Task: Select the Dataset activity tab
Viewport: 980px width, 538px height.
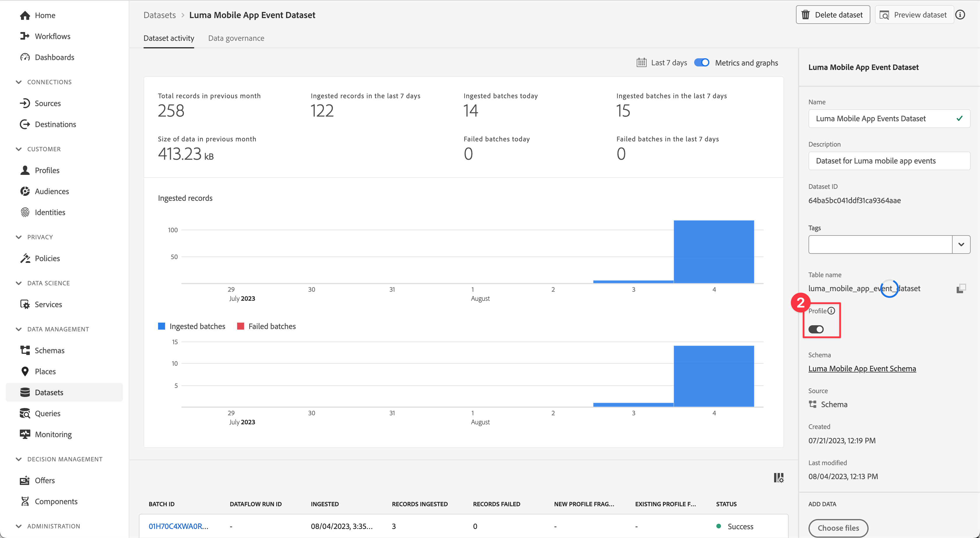Action: tap(169, 38)
